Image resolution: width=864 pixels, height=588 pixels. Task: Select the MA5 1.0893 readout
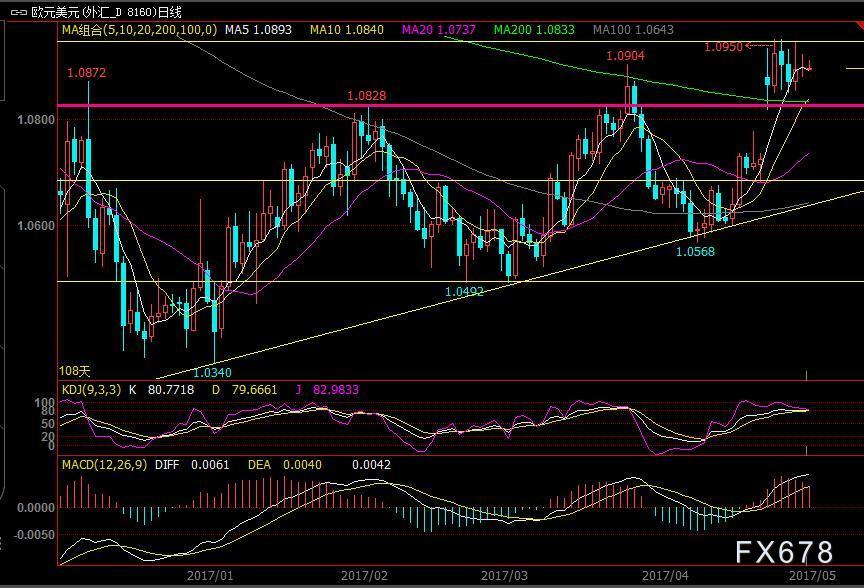click(x=258, y=30)
